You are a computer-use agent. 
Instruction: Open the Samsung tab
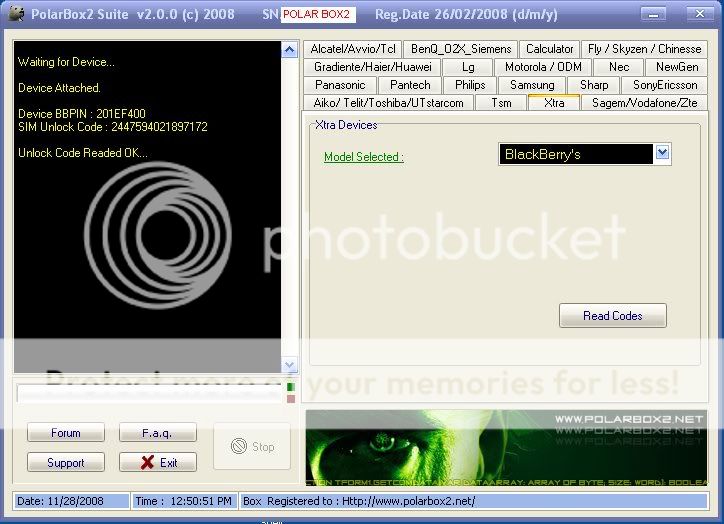pos(532,85)
